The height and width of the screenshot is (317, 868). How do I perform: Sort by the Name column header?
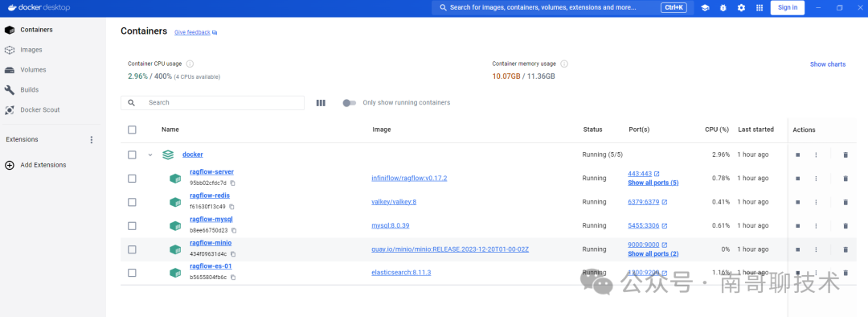click(170, 130)
